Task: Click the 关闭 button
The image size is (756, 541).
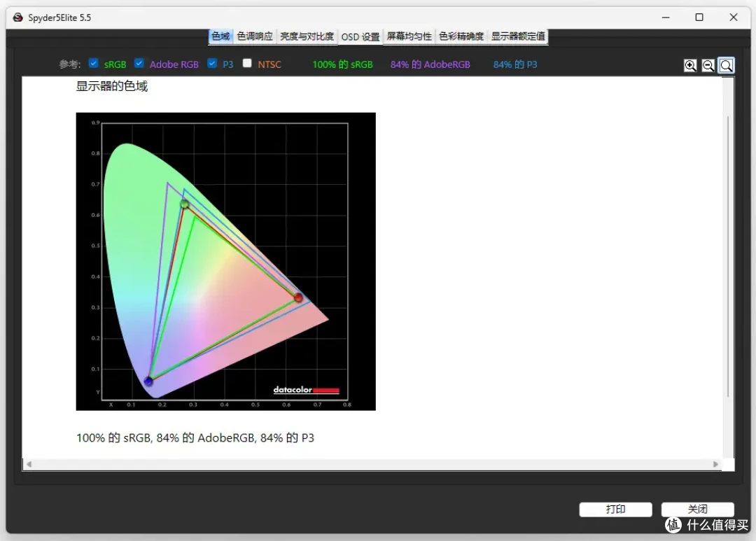Action: click(x=698, y=510)
